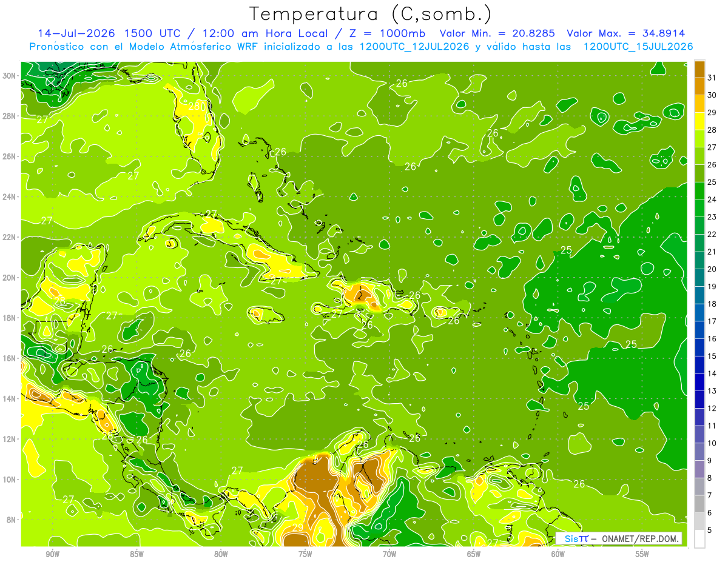Click the orange legend swatch between 30 and 31

700,86
